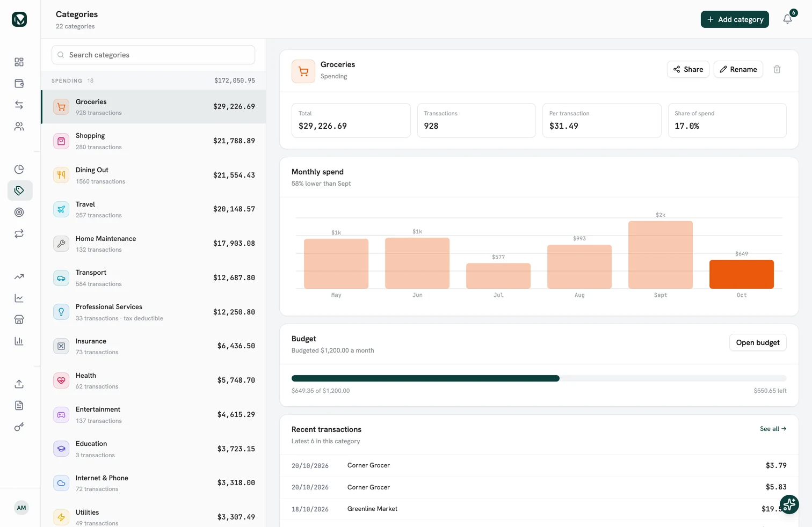Open the notifications bell
The height and width of the screenshot is (527, 812).
point(788,19)
